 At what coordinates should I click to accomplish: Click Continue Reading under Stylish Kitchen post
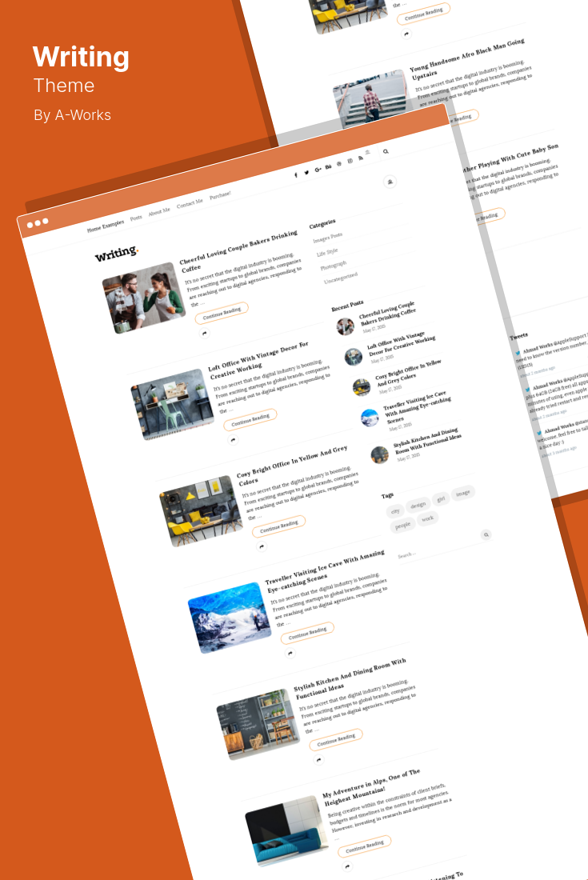(x=336, y=740)
